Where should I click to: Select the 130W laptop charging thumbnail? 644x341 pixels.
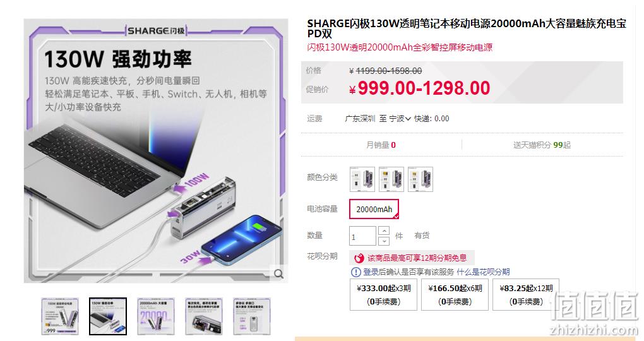pos(108,316)
